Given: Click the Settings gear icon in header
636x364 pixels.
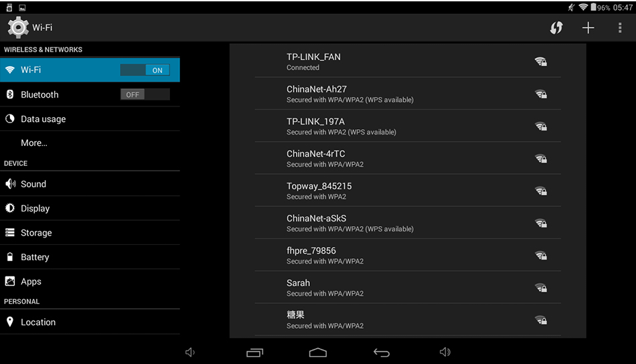Looking at the screenshot, I should point(18,27).
